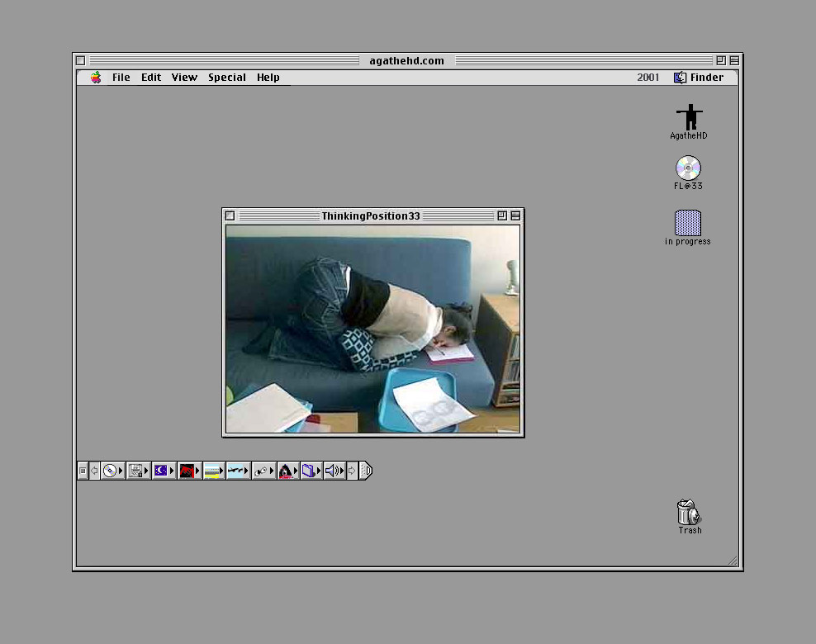Click the agathehd.com window title

click(x=407, y=61)
